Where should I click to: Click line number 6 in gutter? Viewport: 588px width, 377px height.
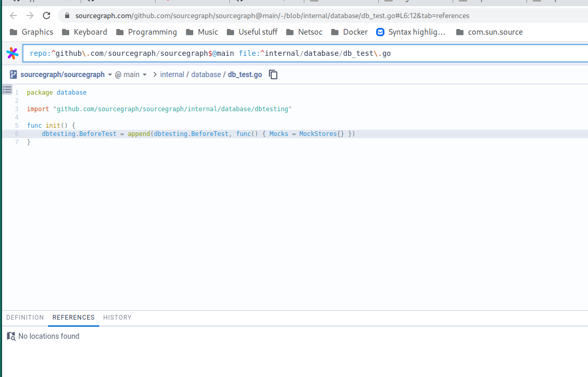[17, 134]
